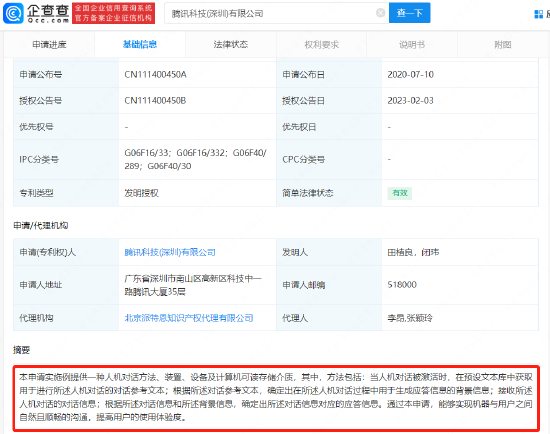
Task: Click the 代理机构 label cell
Action: (x=66, y=318)
